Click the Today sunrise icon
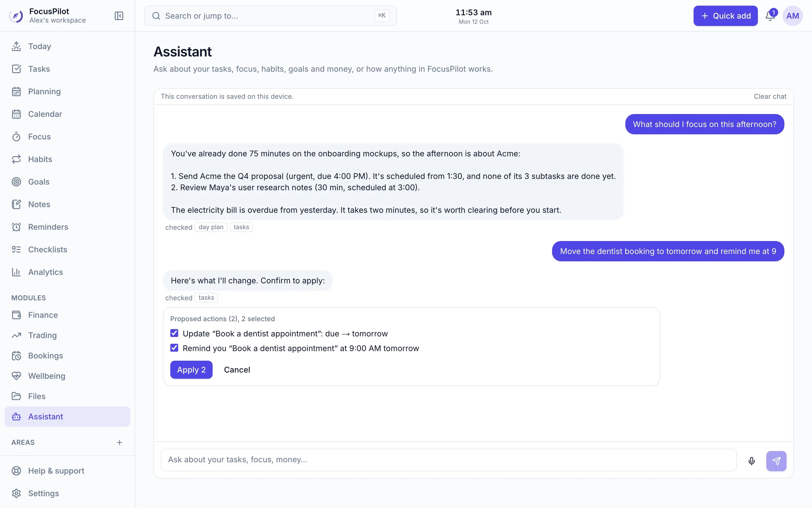This screenshot has width=812, height=508. 16,46
